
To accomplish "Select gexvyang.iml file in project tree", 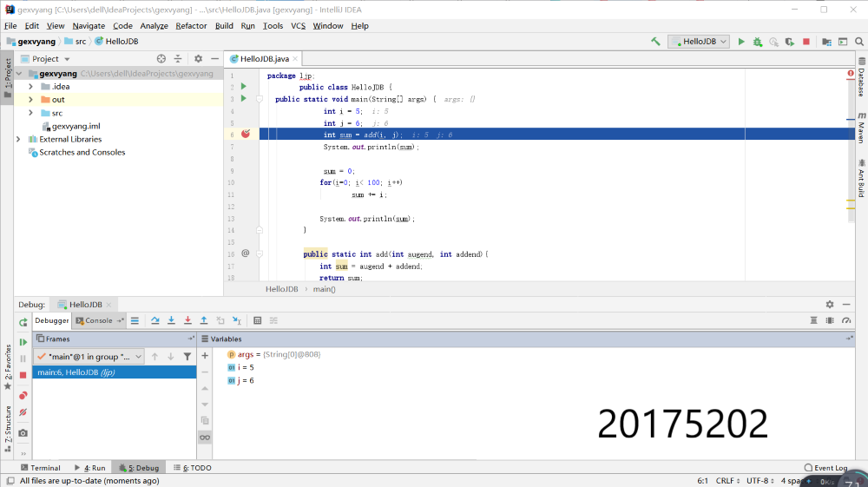I will coord(76,126).
